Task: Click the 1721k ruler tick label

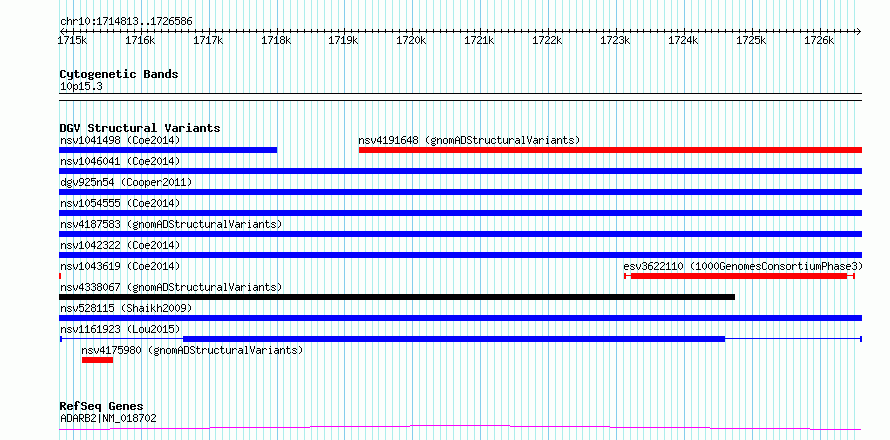Action: 480,41
